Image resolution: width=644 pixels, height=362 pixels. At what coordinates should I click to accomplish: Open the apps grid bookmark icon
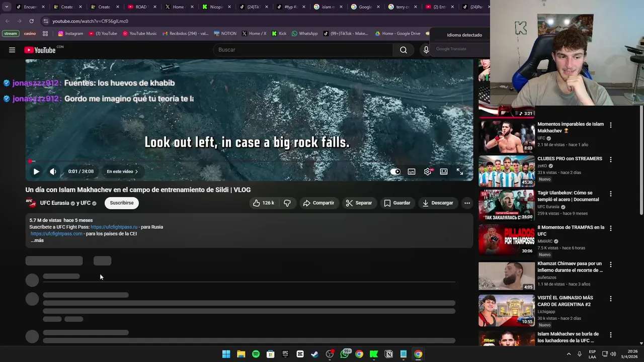45,34
